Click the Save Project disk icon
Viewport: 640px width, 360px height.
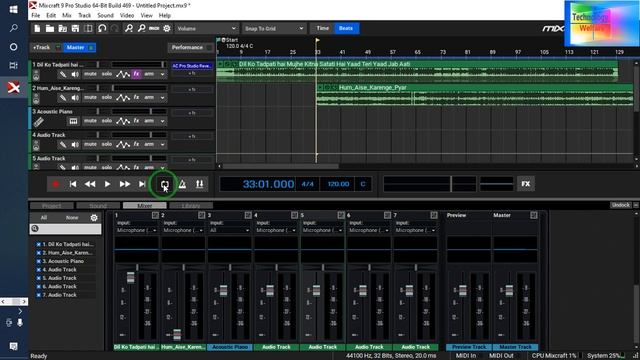click(76, 29)
